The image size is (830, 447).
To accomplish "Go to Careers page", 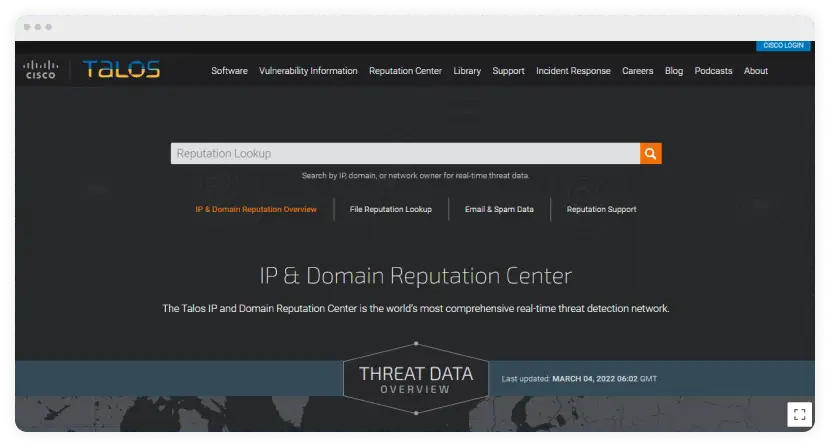I will click(637, 70).
